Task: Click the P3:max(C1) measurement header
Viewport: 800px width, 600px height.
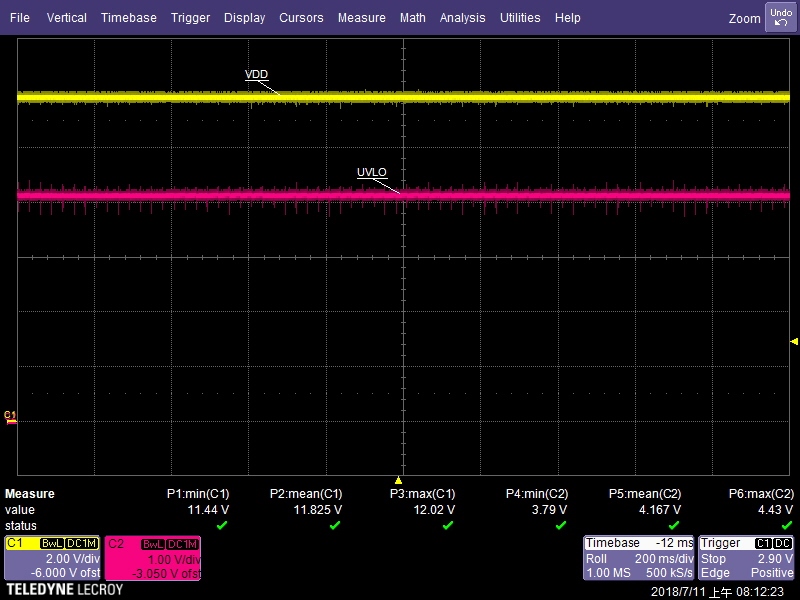Action: coord(422,494)
